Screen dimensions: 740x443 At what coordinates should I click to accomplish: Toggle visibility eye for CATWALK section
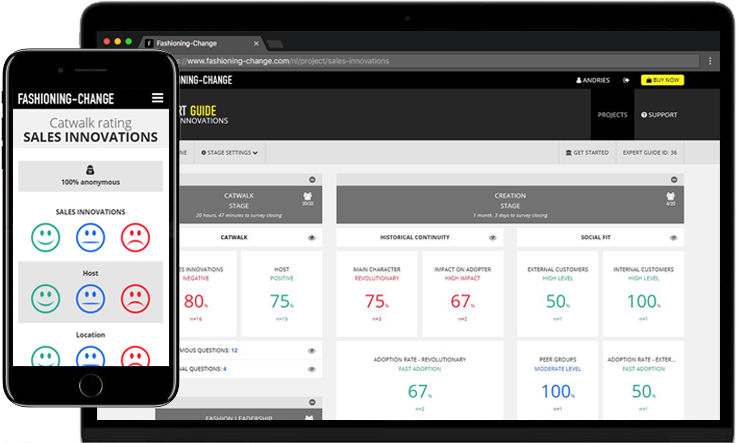point(311,238)
